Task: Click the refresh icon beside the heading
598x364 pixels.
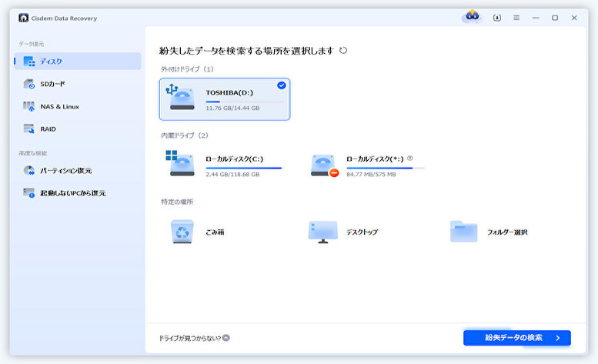Action: coord(343,51)
